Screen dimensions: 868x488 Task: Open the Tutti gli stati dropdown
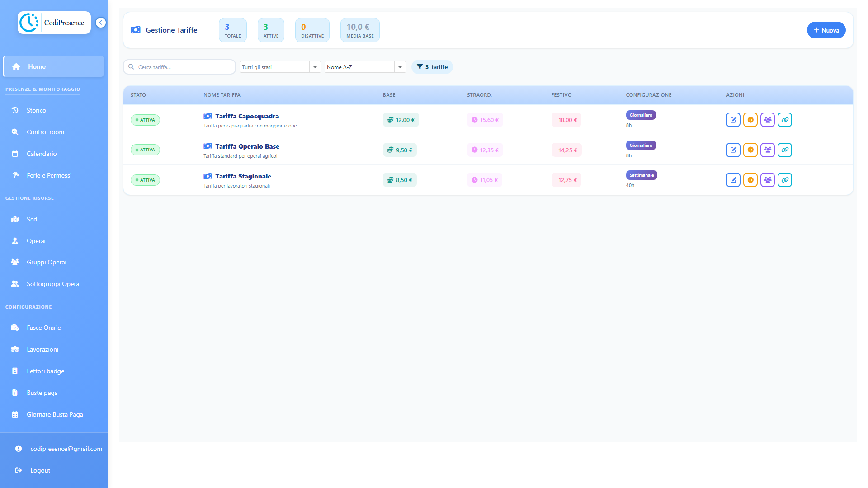(280, 67)
